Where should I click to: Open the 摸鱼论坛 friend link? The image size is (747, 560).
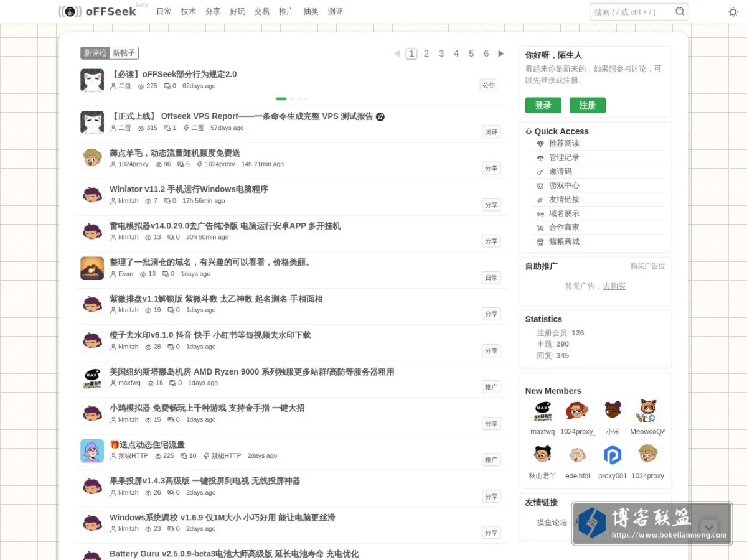pos(552,523)
